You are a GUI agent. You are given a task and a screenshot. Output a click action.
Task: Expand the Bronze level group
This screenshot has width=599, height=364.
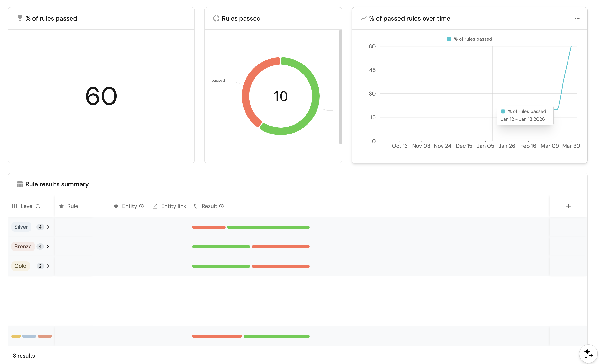pyautogui.click(x=48, y=246)
